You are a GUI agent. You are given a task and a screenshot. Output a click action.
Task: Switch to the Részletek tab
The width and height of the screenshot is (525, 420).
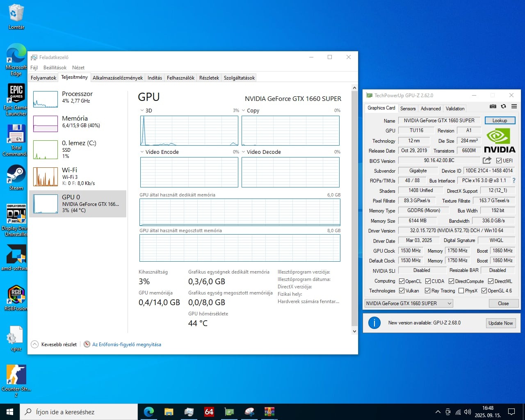[209, 78]
